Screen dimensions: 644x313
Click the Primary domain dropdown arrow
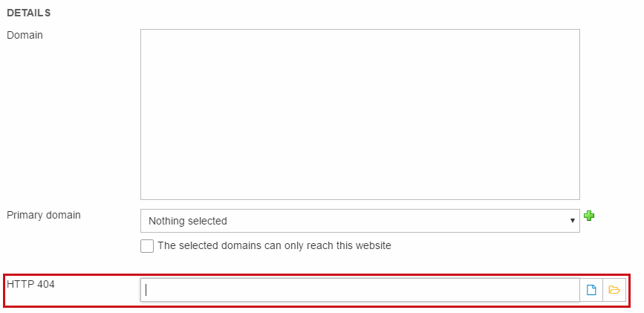point(572,221)
